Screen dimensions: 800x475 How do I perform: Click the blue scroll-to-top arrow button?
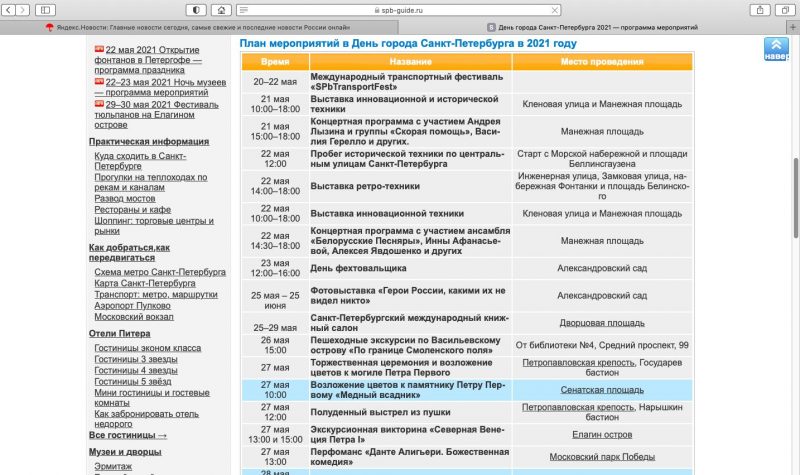[776, 49]
